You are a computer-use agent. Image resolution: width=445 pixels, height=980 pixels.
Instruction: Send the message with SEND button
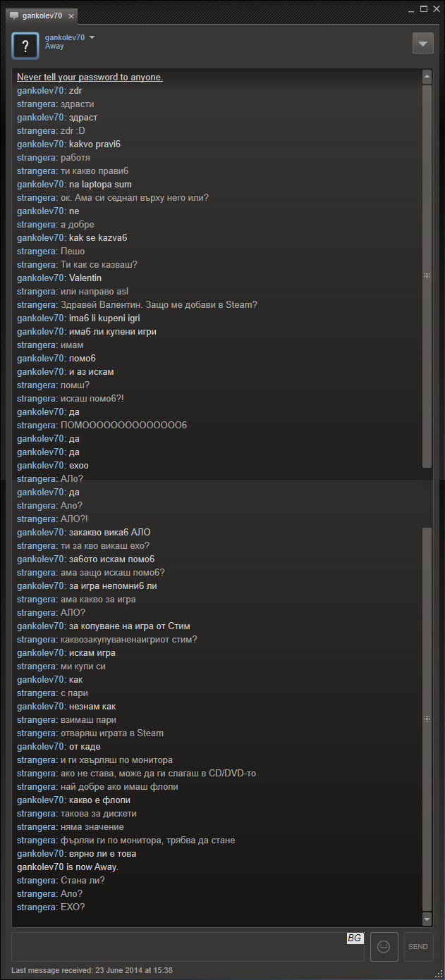(x=418, y=946)
